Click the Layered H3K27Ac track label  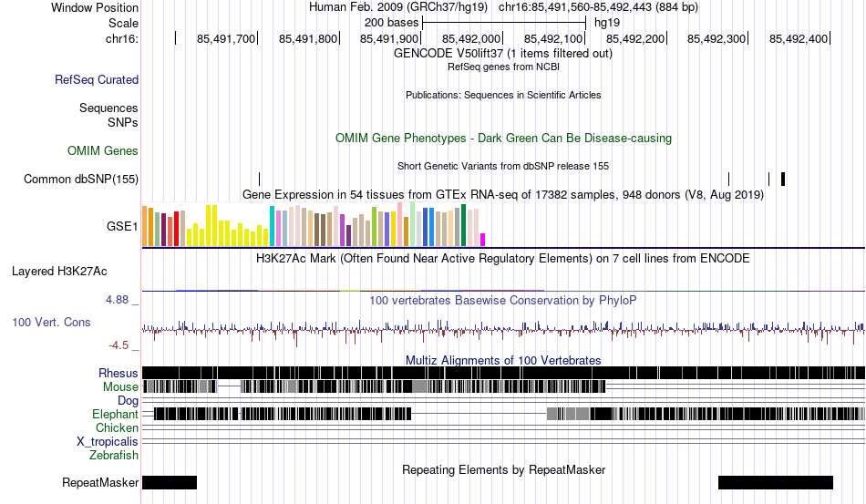(x=59, y=271)
